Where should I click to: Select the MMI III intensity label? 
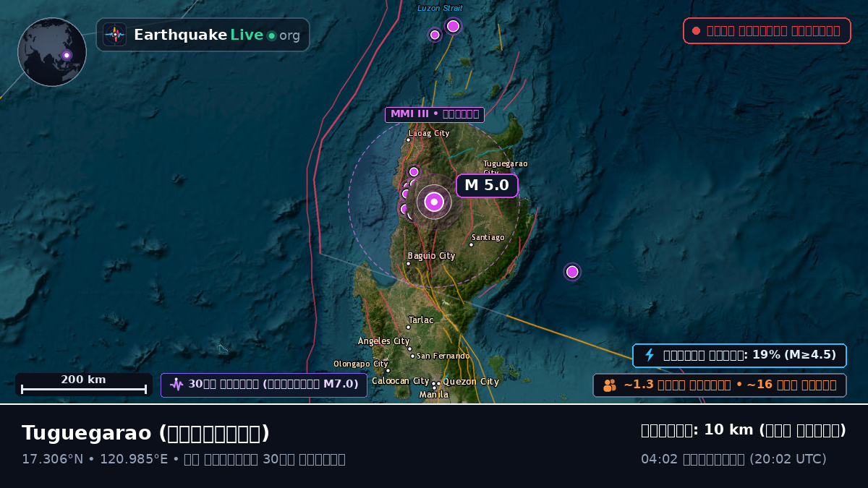435,114
